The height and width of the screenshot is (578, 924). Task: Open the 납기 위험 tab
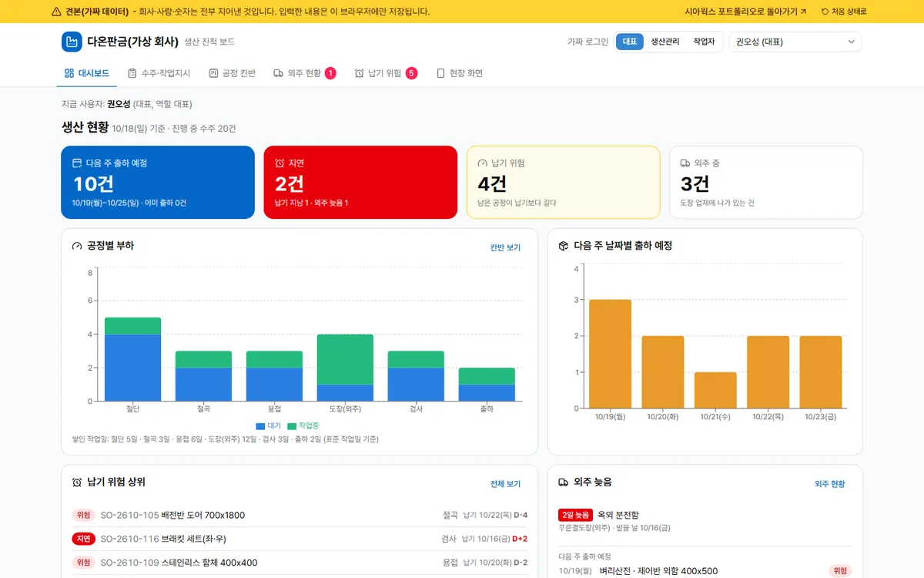tap(386, 73)
